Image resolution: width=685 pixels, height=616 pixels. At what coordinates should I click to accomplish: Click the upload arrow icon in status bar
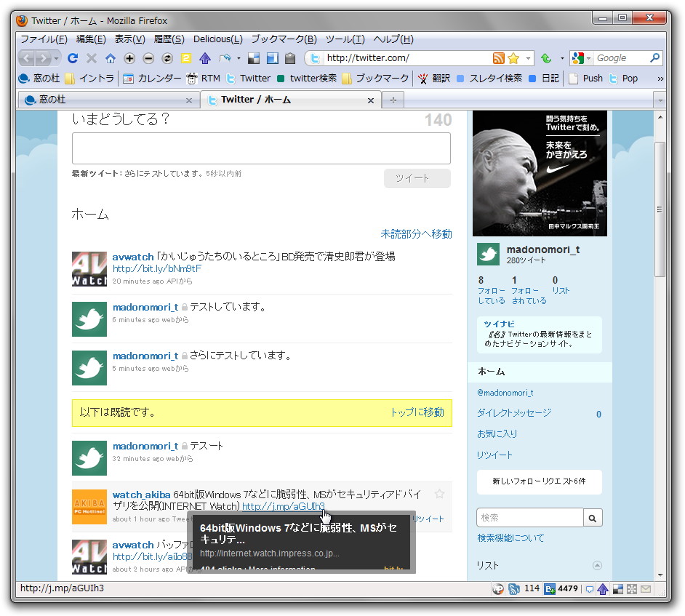coord(602,589)
